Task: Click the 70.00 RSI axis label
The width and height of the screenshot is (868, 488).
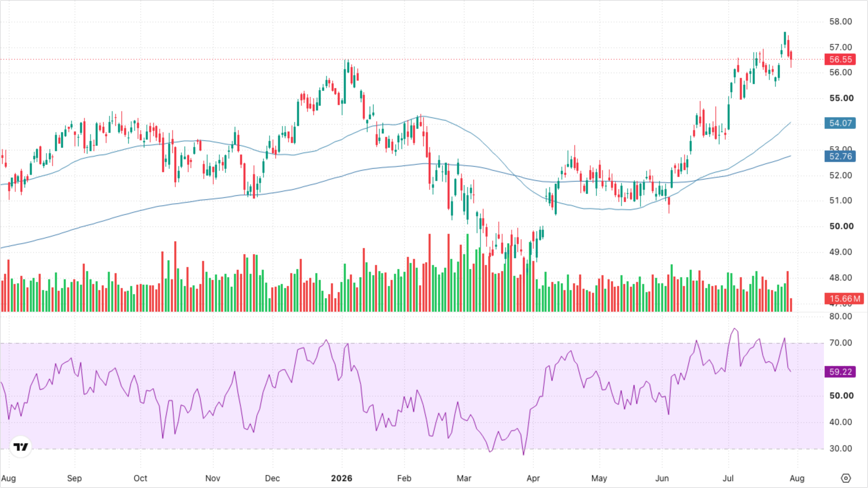Action: 841,343
